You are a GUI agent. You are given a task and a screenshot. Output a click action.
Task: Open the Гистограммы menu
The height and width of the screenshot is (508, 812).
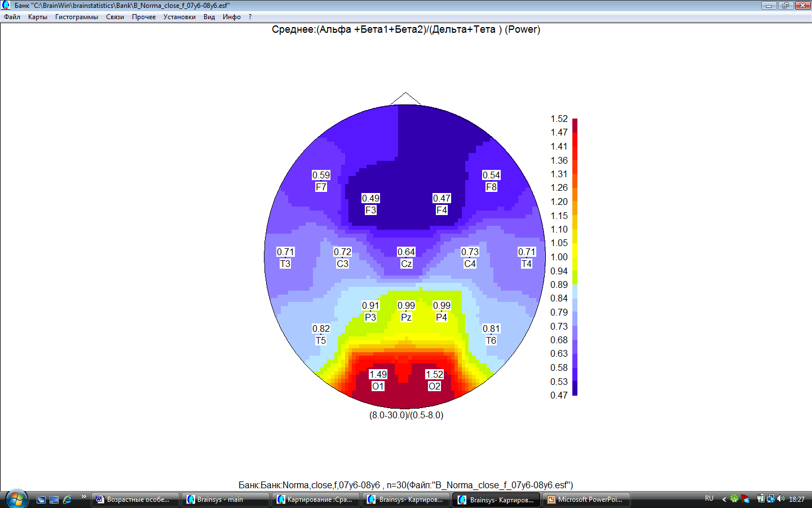[77, 17]
